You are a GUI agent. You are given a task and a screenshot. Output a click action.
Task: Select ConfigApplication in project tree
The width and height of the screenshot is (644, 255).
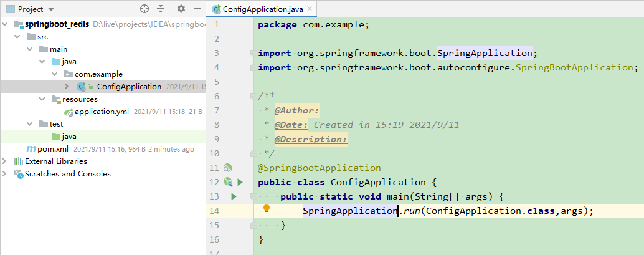[129, 87]
